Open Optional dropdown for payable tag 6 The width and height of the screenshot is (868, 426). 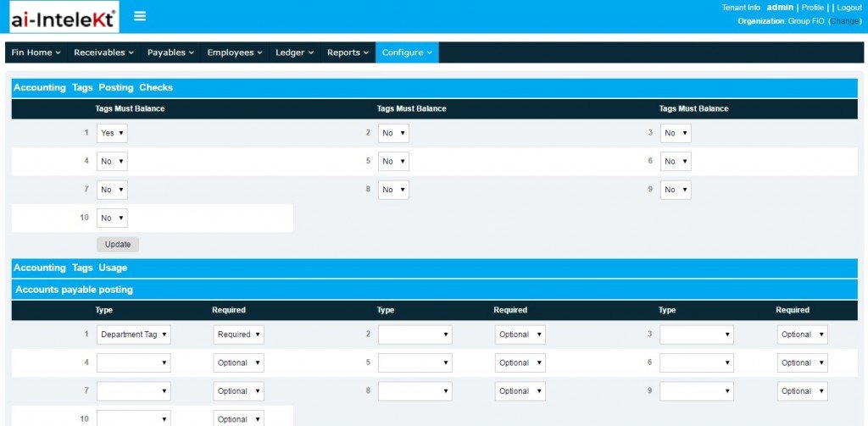click(x=803, y=363)
